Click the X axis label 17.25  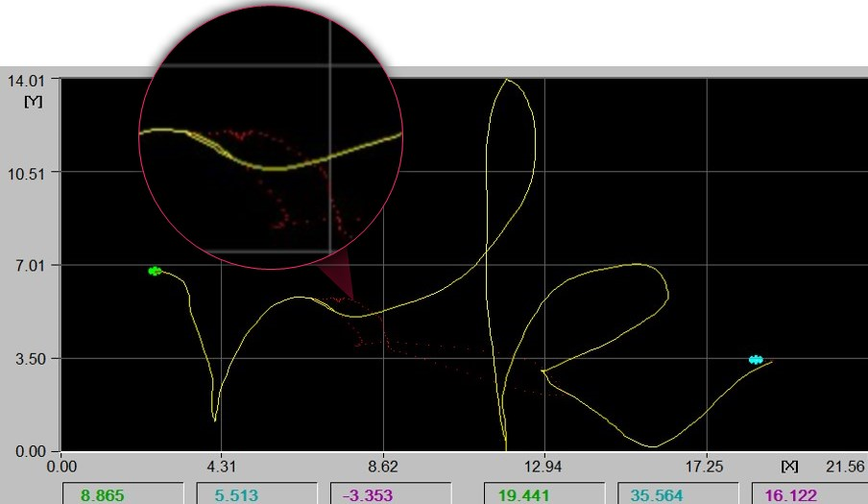point(704,467)
